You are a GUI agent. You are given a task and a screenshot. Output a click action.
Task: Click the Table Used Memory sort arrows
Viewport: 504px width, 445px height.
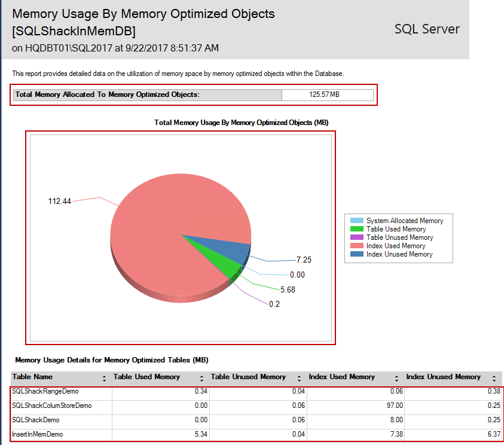tap(202, 378)
